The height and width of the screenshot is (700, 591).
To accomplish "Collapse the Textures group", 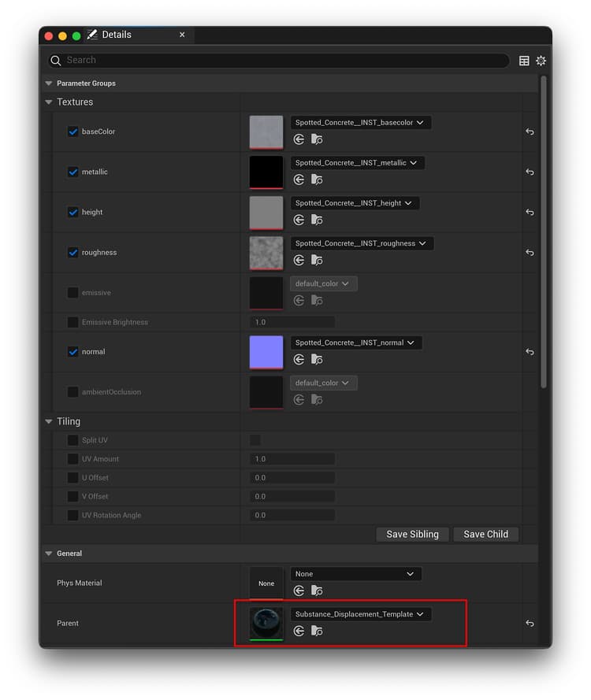I will 49,102.
